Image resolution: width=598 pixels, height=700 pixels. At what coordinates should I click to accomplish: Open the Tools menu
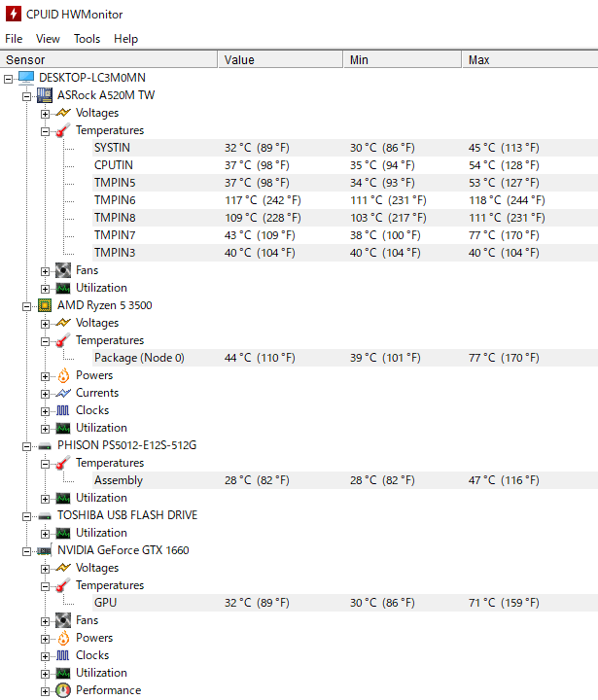[88, 39]
